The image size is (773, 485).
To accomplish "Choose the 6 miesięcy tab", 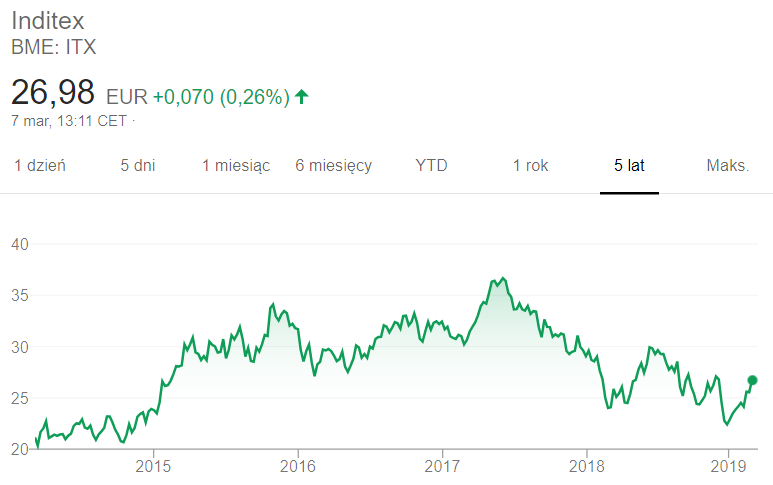I will pyautogui.click(x=334, y=166).
